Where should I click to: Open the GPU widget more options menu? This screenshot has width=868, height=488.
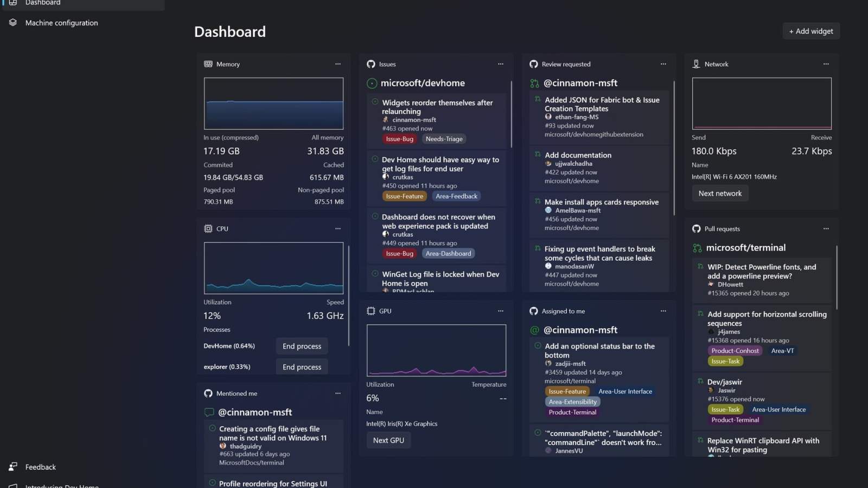point(500,311)
